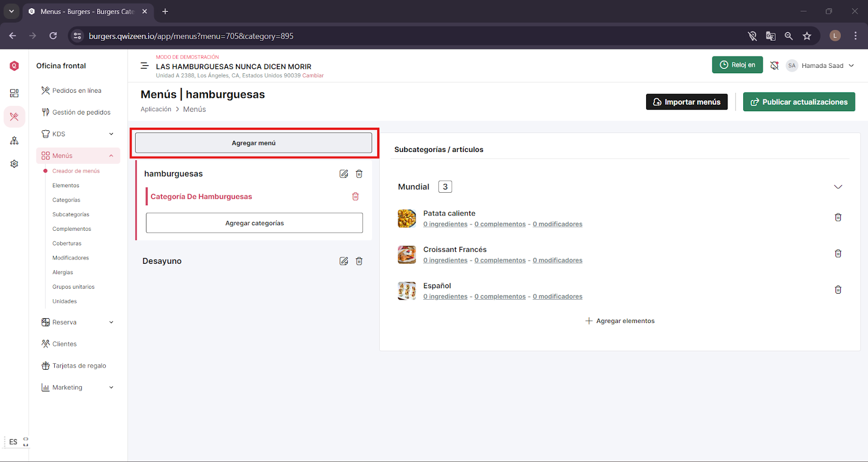
Task: Open Chrome three-dot menu
Action: [x=856, y=36]
